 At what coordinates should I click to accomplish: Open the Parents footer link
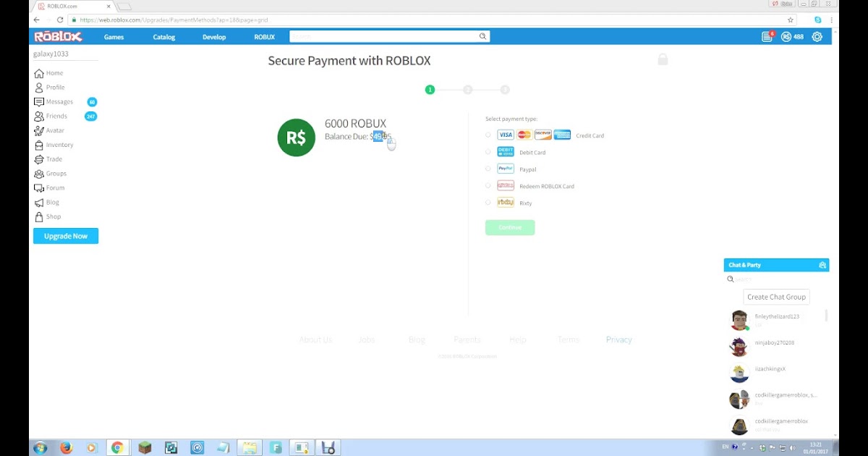pos(467,339)
